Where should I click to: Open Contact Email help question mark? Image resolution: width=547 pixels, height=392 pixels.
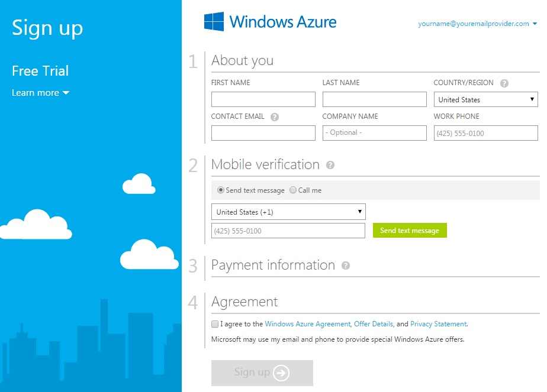275,117
